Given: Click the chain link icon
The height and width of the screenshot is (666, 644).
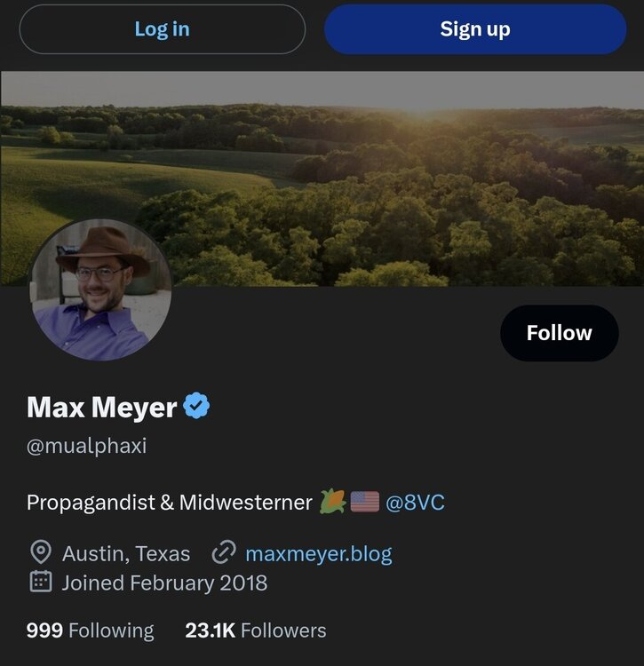Looking at the screenshot, I should [223, 553].
